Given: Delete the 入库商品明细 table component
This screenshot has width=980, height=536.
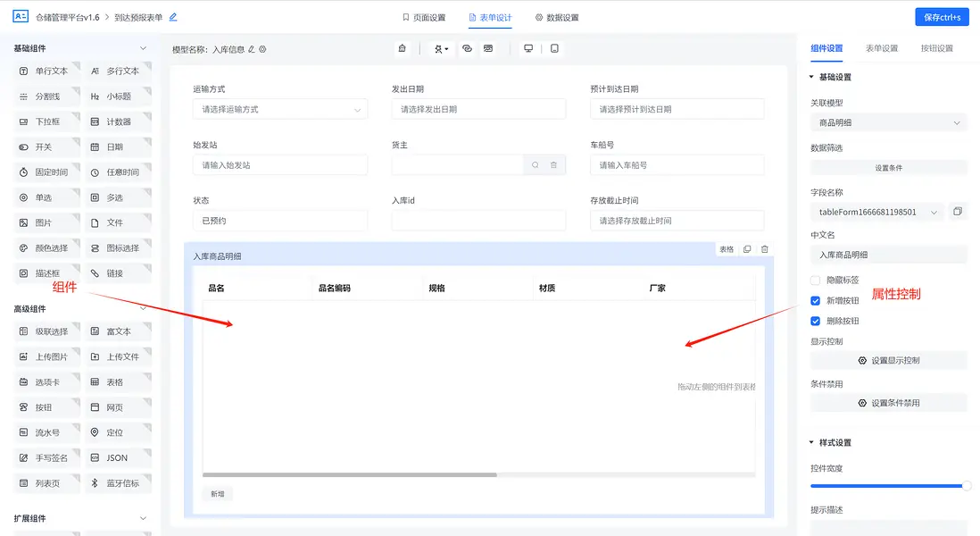Looking at the screenshot, I should [764, 249].
